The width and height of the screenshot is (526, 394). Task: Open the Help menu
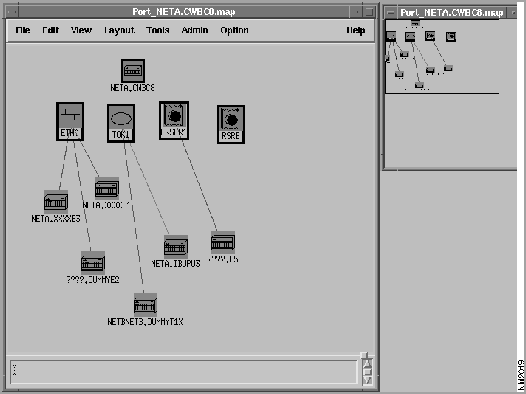tap(356, 31)
